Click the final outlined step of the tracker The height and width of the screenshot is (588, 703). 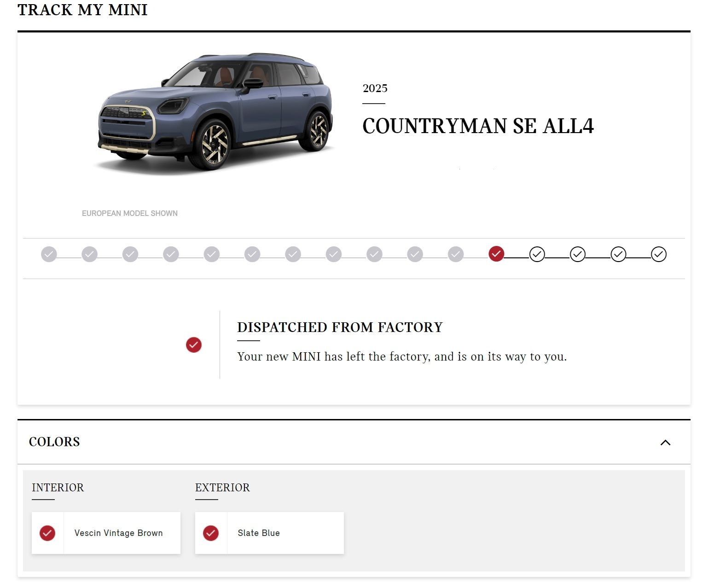(658, 254)
